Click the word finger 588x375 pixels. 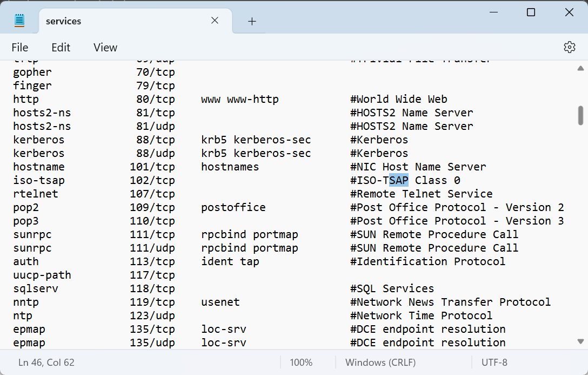pyautogui.click(x=32, y=85)
